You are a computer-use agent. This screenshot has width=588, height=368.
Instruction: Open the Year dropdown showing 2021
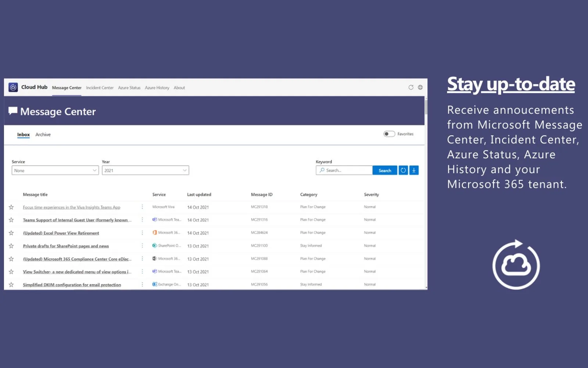tap(146, 170)
